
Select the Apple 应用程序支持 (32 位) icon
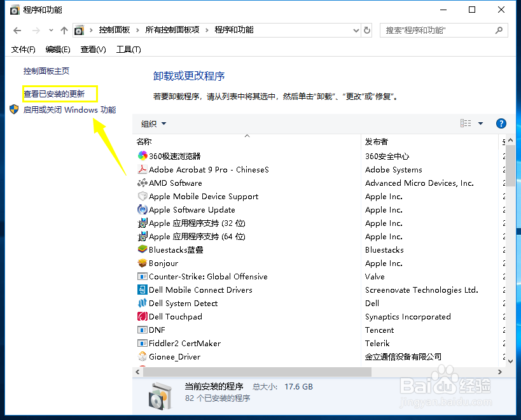(x=142, y=223)
